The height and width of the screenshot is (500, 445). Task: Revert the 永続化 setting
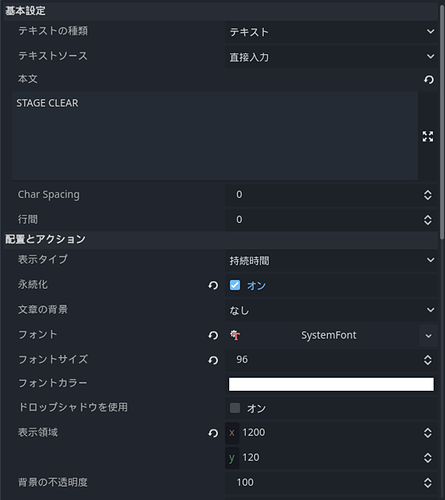(213, 285)
